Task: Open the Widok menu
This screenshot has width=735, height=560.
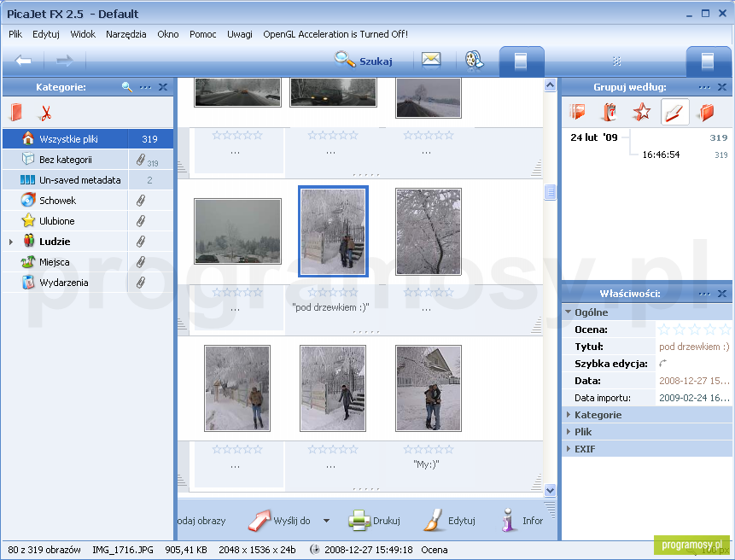Action: (83, 34)
